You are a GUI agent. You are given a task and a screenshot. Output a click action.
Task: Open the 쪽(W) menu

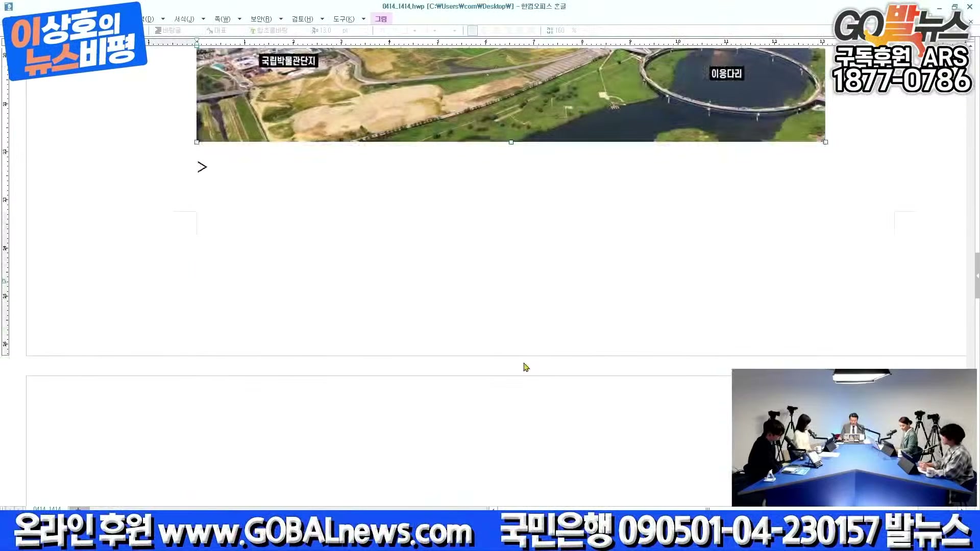(x=222, y=19)
